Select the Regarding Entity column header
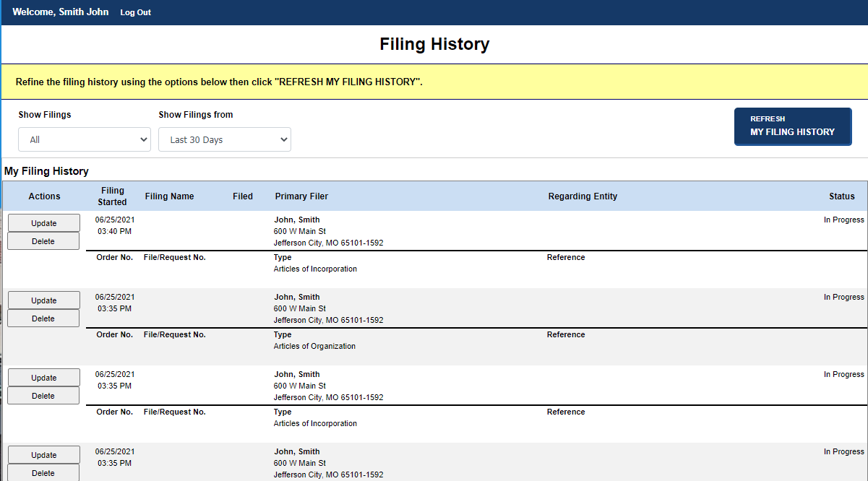868x481 pixels. (x=583, y=196)
